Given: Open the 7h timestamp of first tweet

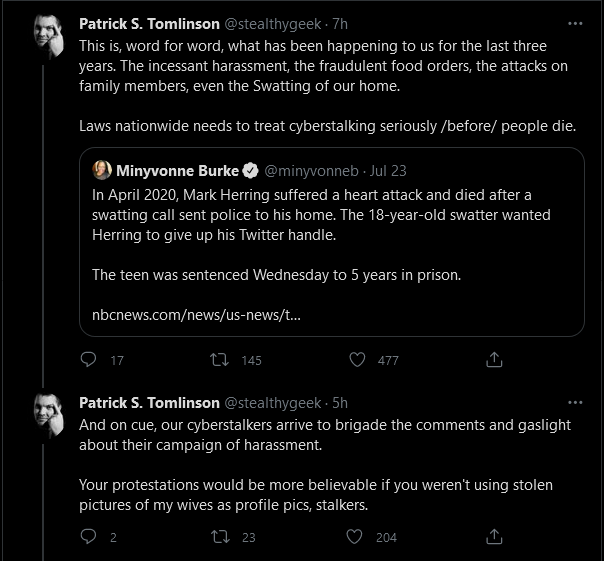Looking at the screenshot, I should click(340, 24).
